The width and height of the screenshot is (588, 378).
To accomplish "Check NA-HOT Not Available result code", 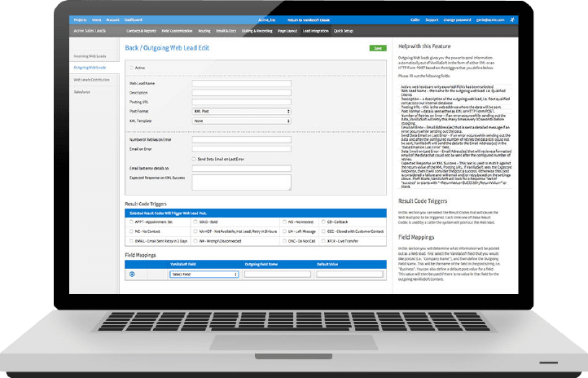I will pyautogui.click(x=195, y=231).
